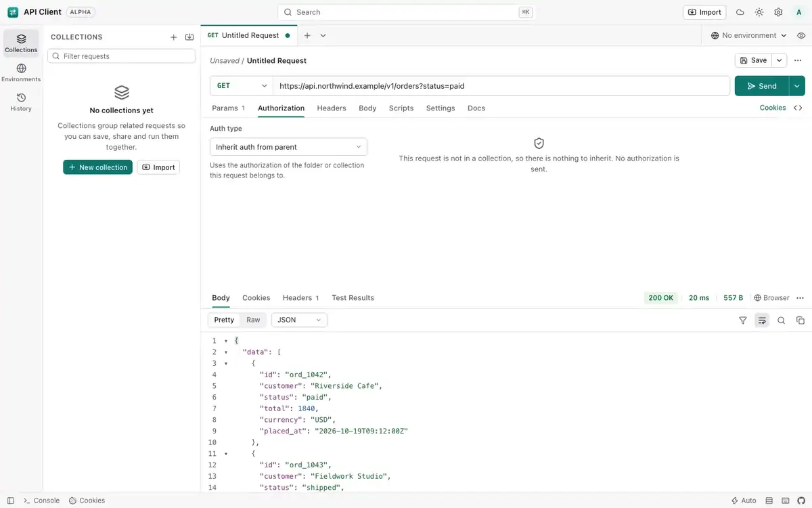Click the sidebar Import button
The width and height of the screenshot is (812, 508).
pos(158,167)
